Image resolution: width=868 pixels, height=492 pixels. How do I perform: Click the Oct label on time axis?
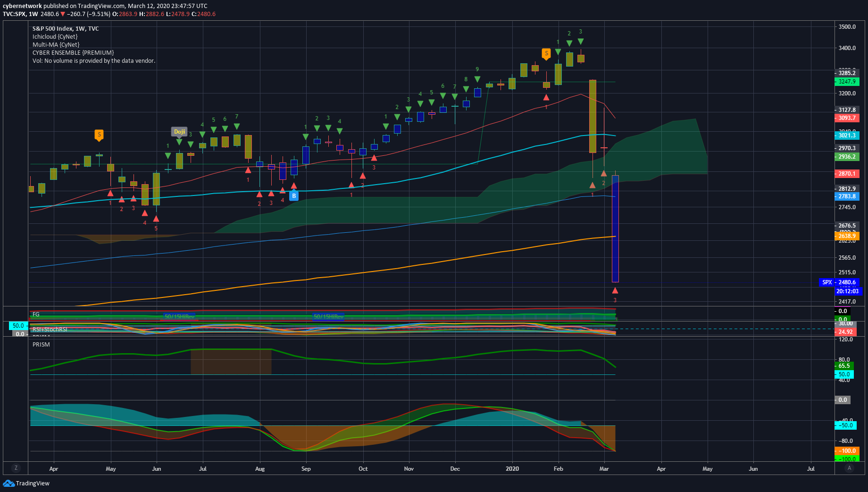[x=363, y=469]
